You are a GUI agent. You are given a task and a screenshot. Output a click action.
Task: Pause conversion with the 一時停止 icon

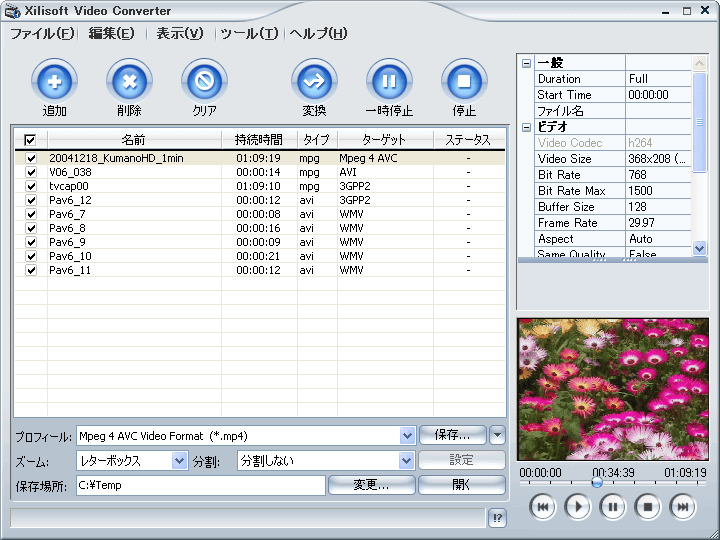[389, 81]
